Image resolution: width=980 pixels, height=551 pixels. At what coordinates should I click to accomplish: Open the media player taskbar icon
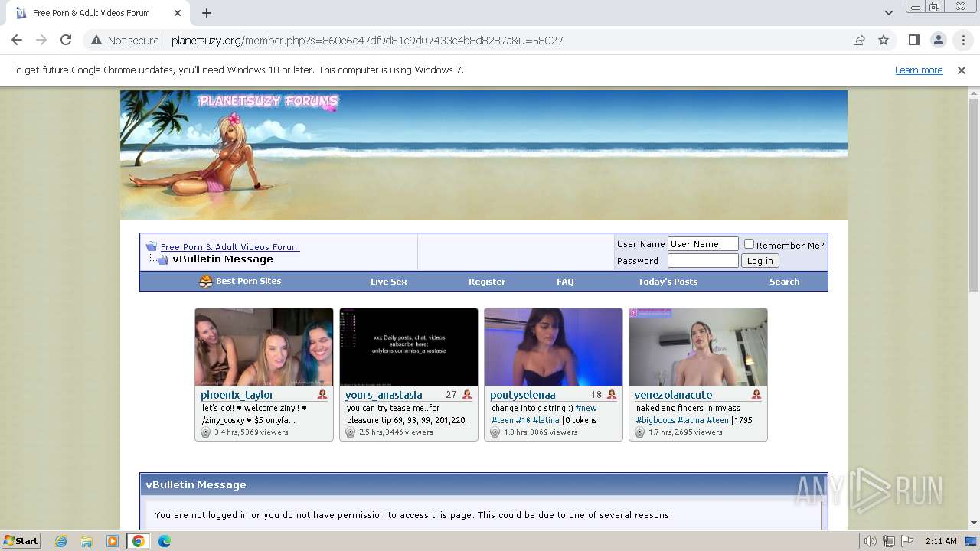coord(113,541)
